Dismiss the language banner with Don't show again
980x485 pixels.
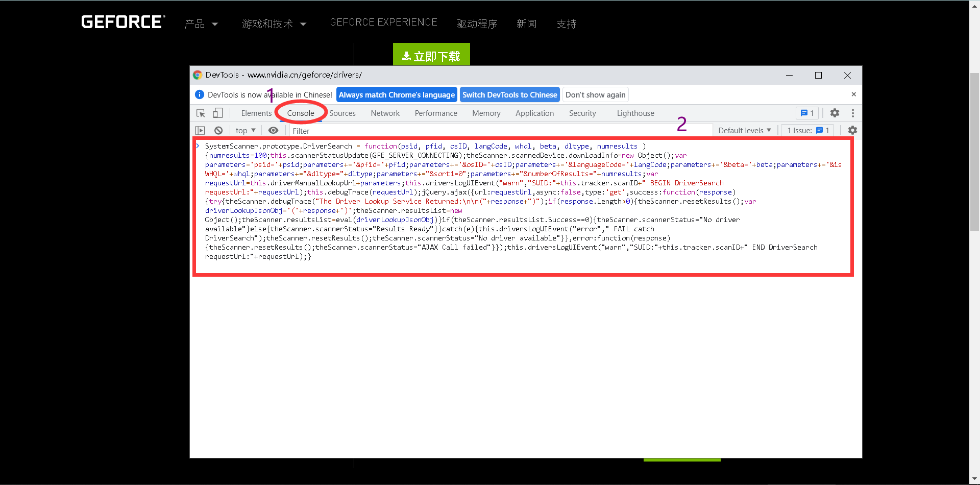point(595,94)
